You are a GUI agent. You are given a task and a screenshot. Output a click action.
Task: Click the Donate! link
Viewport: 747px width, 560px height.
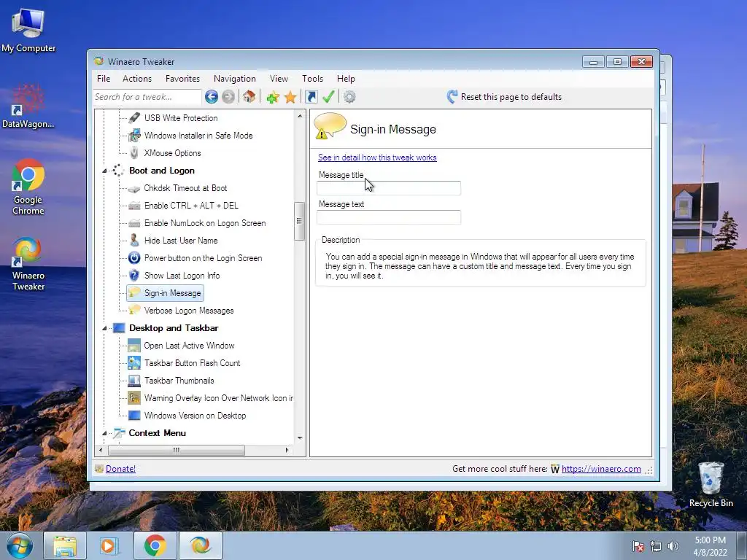tap(120, 469)
